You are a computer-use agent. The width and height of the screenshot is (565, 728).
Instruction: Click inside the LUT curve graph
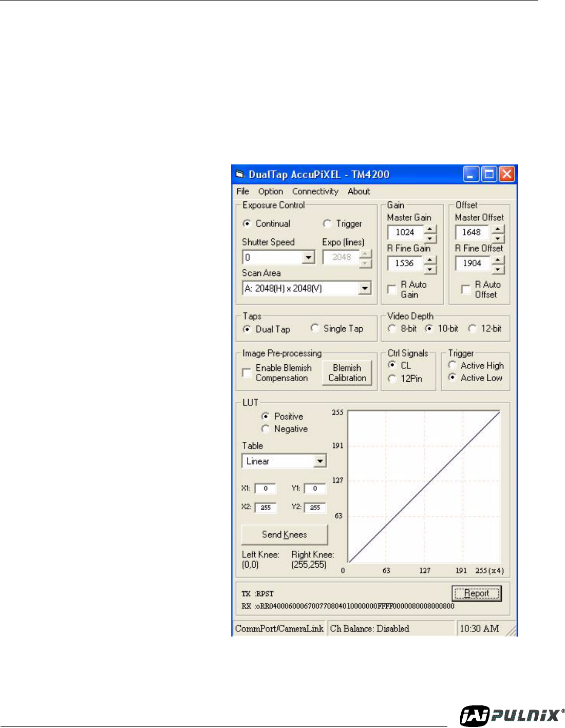pyautogui.click(x=424, y=486)
